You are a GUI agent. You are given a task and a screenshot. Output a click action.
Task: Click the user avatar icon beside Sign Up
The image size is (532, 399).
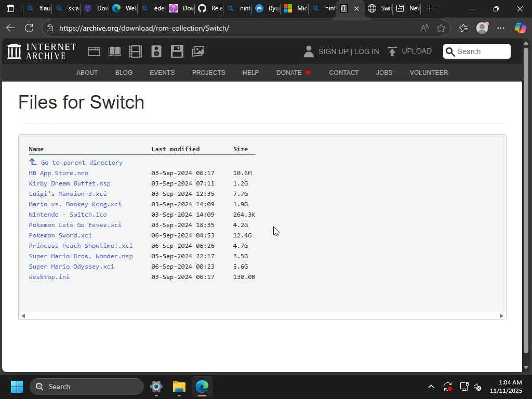pos(309,51)
